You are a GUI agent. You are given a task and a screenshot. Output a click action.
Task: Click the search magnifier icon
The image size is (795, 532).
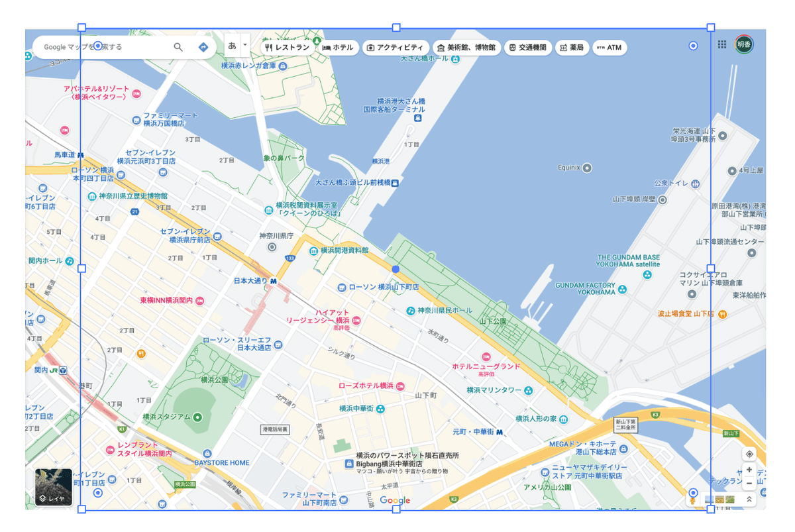pos(178,47)
